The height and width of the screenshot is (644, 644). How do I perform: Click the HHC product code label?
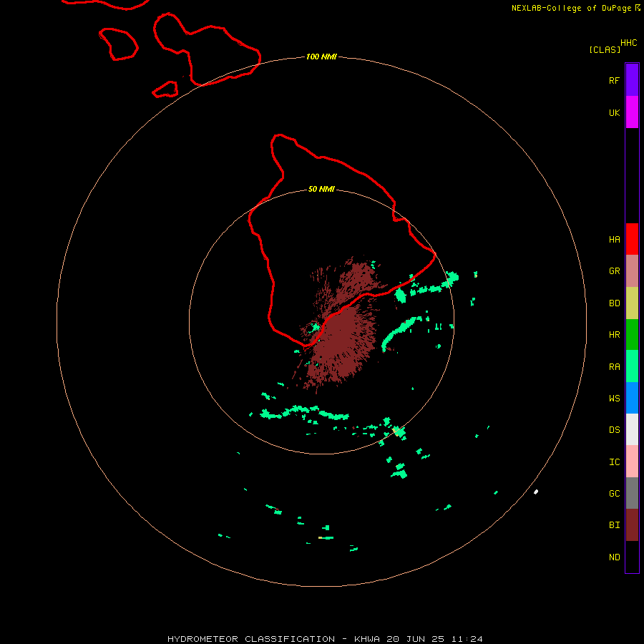click(x=628, y=43)
